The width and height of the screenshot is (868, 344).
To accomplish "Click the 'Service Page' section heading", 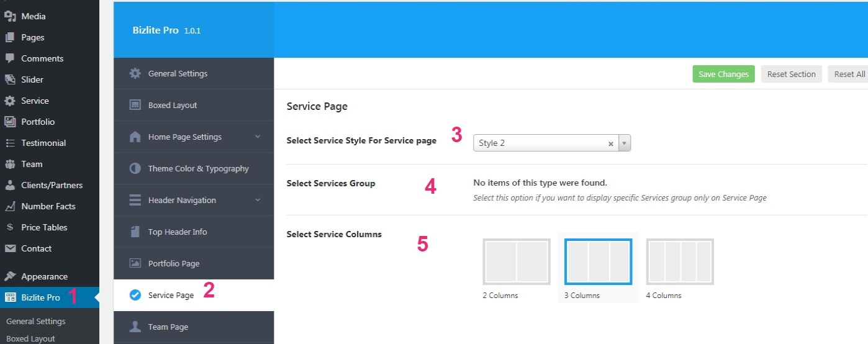I will 317,106.
